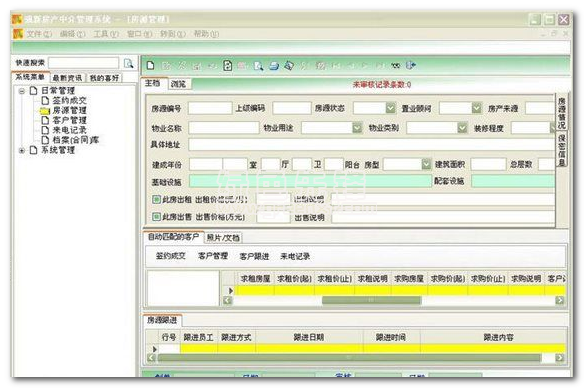Switch to the 系统菜单 tab
The height and width of the screenshot is (388, 584).
pos(30,77)
